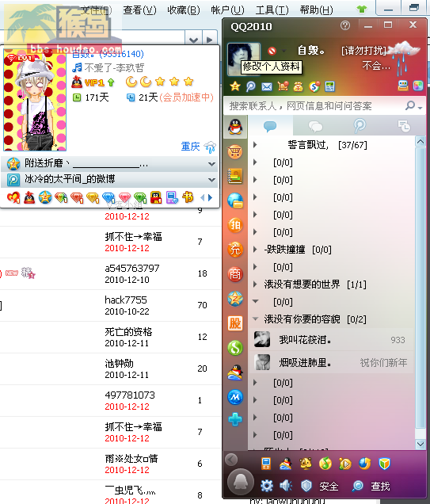Click the weather rain cloud icon in QQ header

[x=403, y=56]
